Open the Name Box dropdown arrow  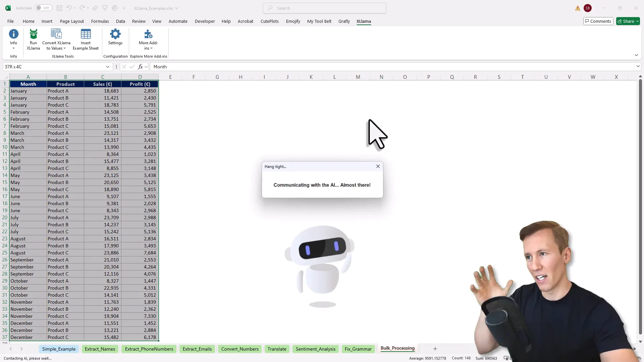tap(107, 67)
